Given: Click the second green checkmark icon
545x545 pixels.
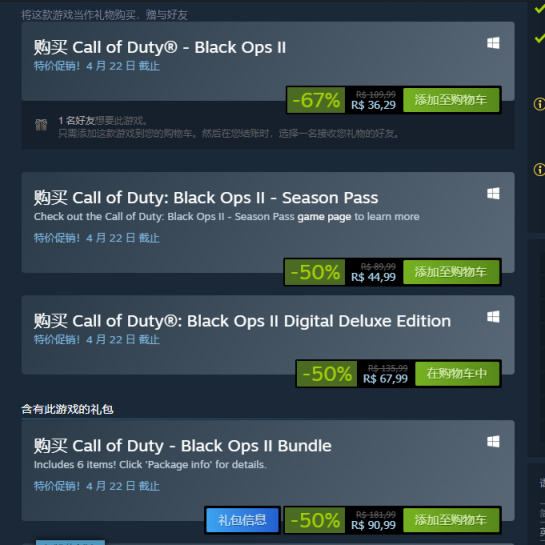Looking at the screenshot, I should [x=540, y=38].
